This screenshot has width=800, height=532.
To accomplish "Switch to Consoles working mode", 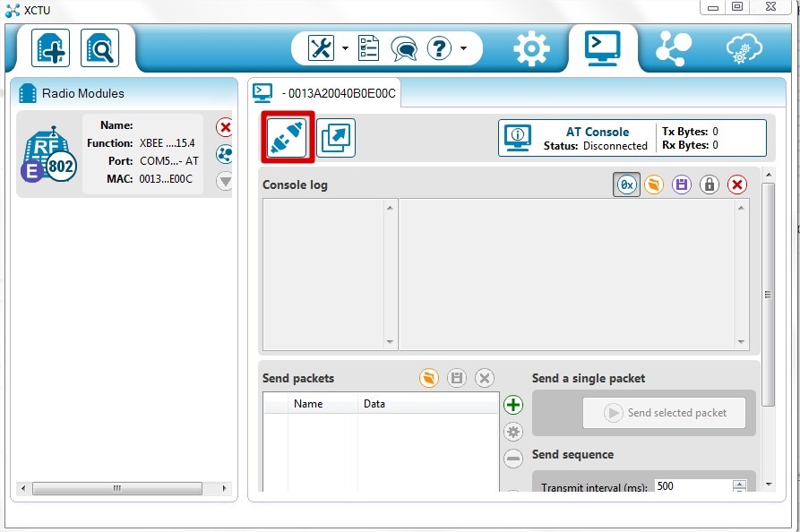I will pyautogui.click(x=603, y=48).
